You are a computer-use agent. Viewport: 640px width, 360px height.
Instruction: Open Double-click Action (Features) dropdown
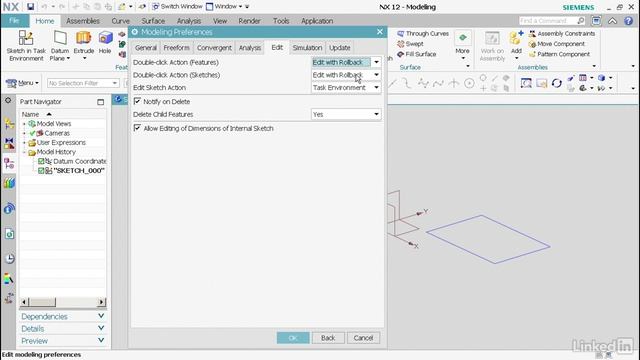pos(346,62)
